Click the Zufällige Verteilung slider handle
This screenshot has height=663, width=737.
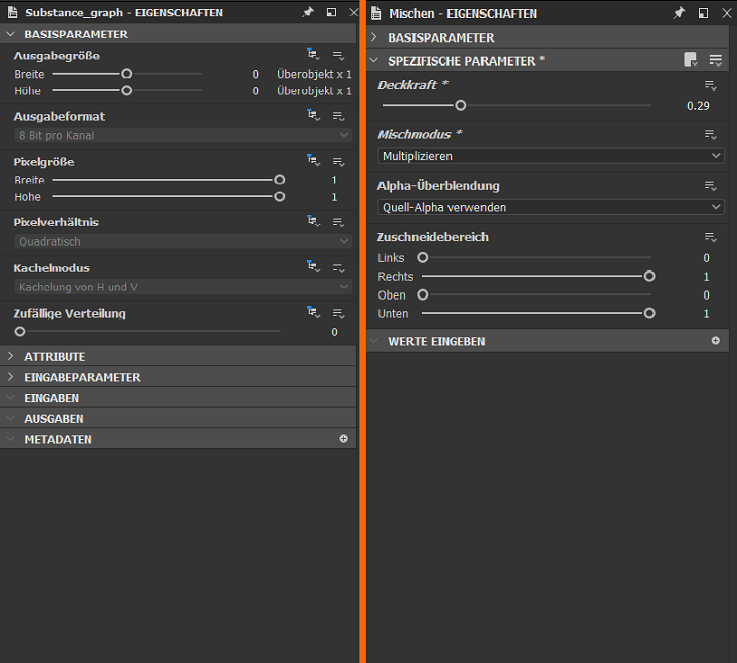tap(20, 332)
